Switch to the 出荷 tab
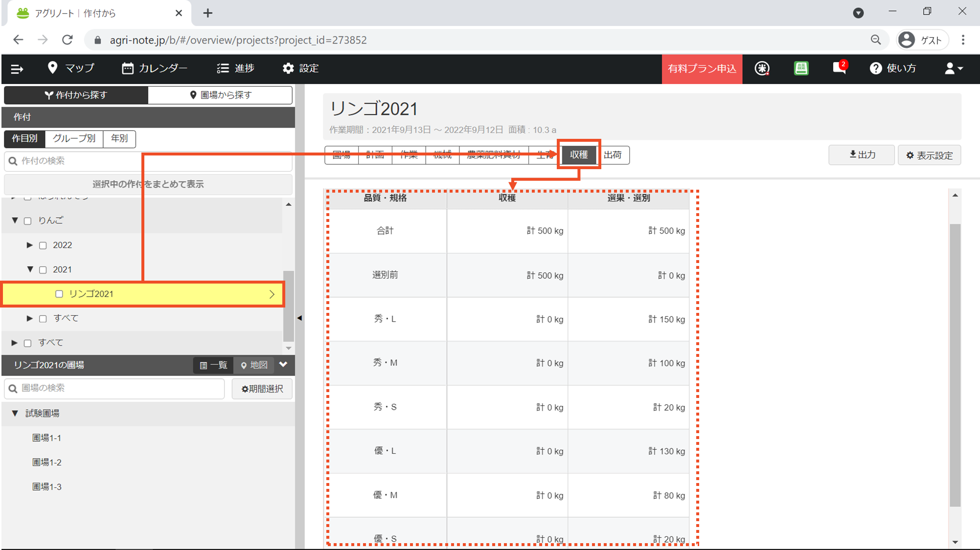Viewport: 980px width, 550px height. click(612, 155)
